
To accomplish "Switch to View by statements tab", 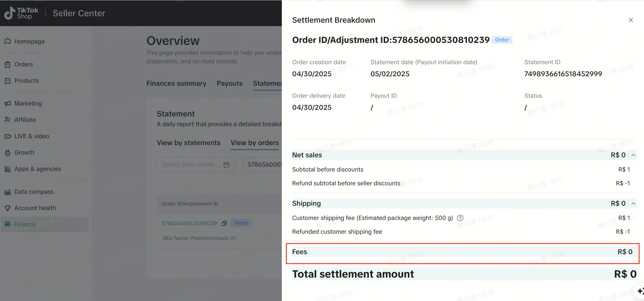I will (188, 143).
